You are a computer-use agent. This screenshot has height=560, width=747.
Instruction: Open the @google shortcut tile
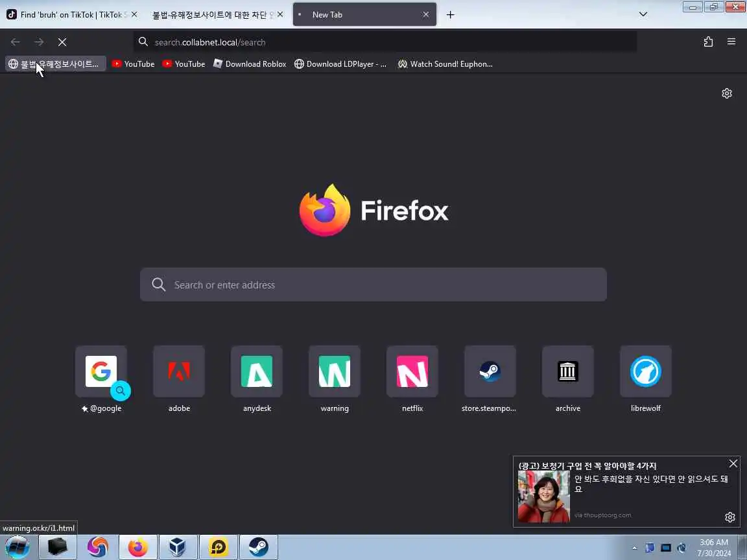101,379
